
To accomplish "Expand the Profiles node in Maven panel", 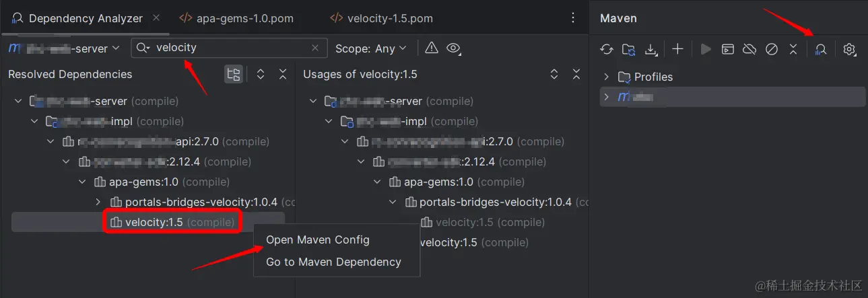I will pos(606,77).
